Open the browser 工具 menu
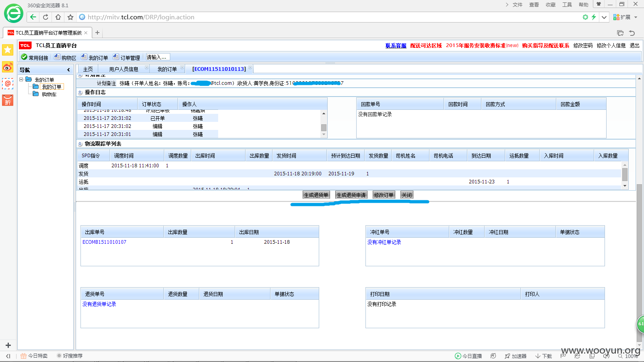Image resolution: width=644 pixels, height=362 pixels. tap(567, 4)
